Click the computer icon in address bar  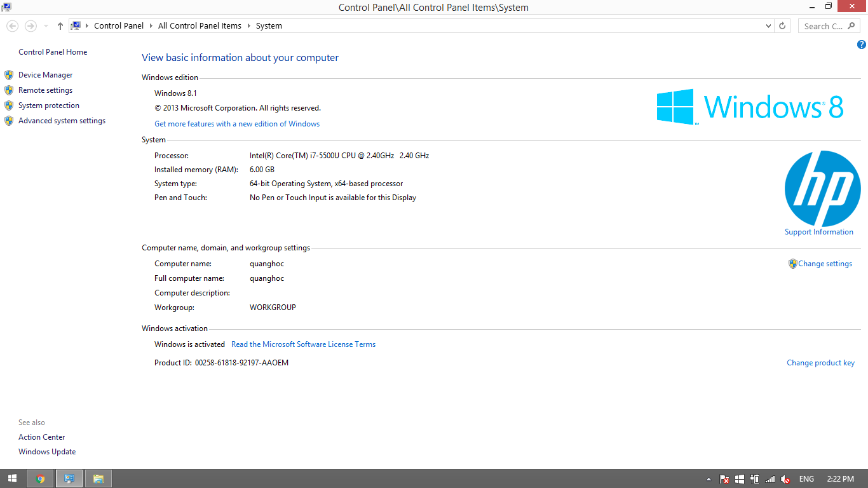(x=76, y=26)
